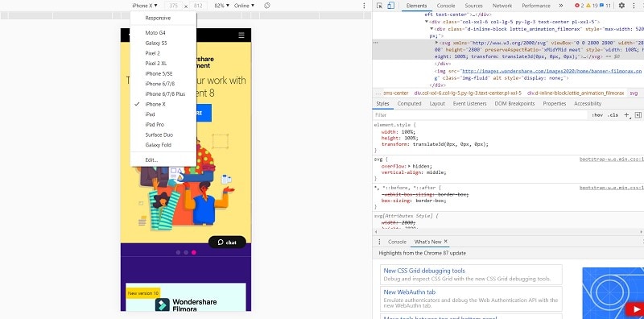The width and height of the screenshot is (644, 319).
Task: Click the rotate screen orientation icon
Action: pos(267,6)
